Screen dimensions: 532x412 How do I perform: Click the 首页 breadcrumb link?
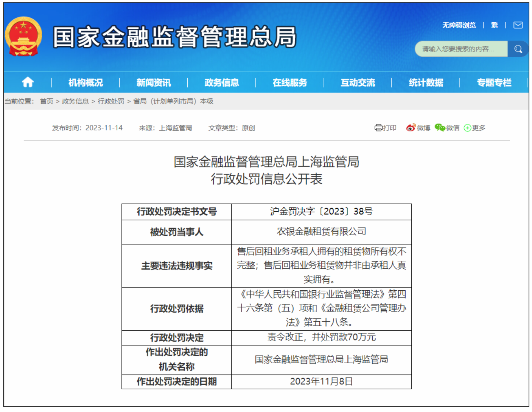pyautogui.click(x=47, y=101)
